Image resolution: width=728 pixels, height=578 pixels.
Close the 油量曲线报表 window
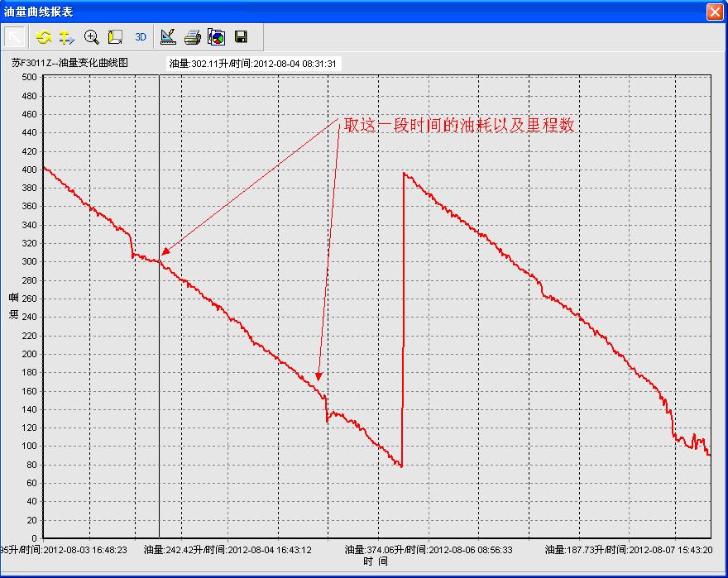(x=714, y=12)
